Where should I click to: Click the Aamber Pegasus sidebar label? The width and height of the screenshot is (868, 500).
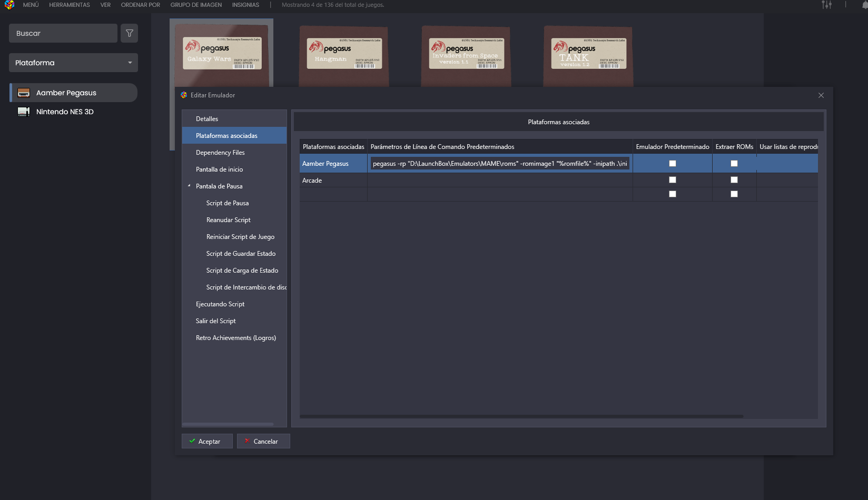coord(66,93)
